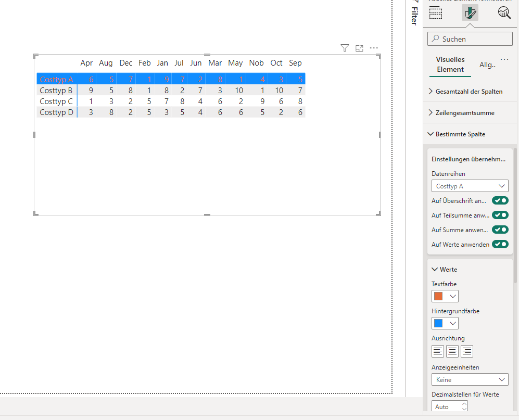The width and height of the screenshot is (519, 420).
Task: Click Costtyp B May value 10
Action: (x=239, y=91)
